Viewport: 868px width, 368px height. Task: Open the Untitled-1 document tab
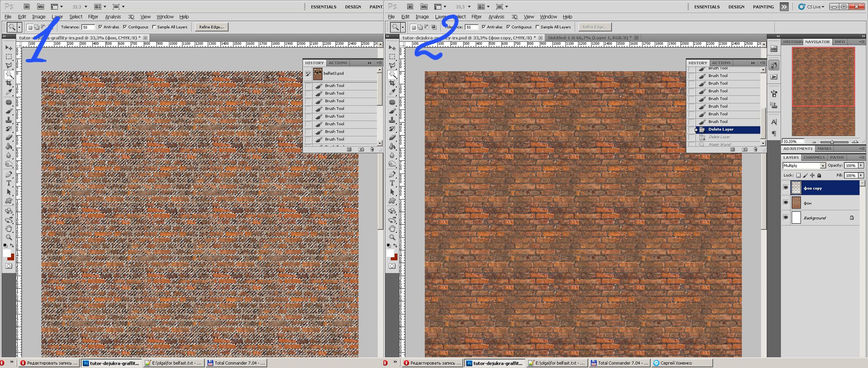pos(589,38)
